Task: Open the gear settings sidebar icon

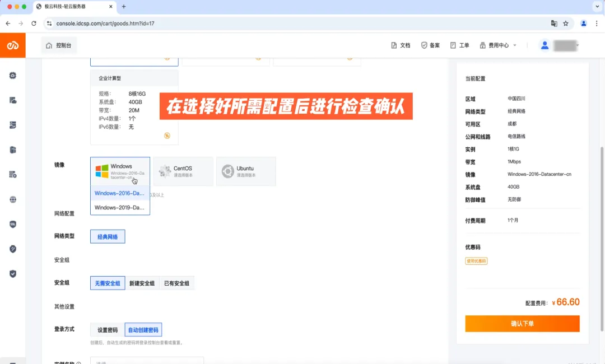Action: 13,76
